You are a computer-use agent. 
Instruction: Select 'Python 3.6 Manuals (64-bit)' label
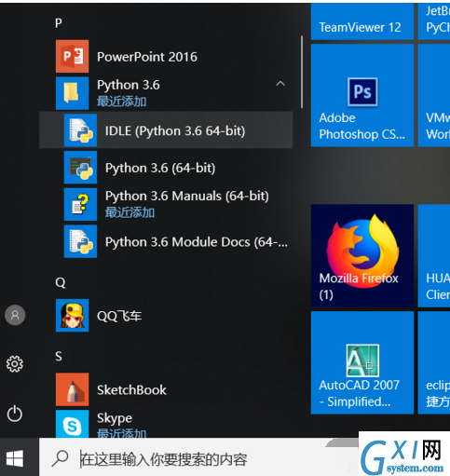pos(187,196)
